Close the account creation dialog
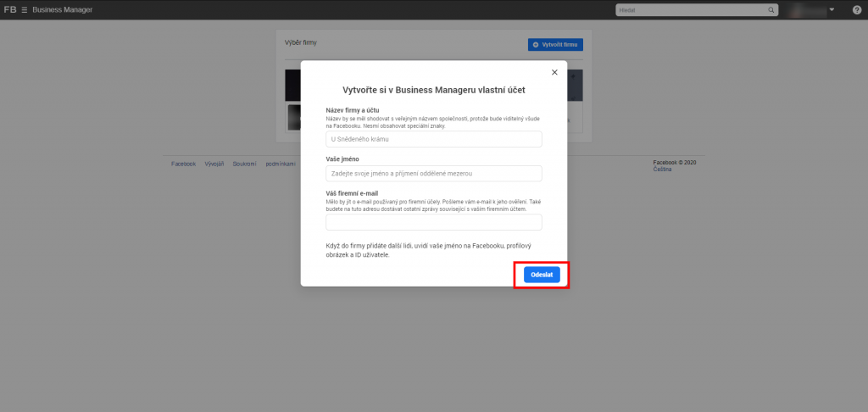Image resolution: width=868 pixels, height=412 pixels. point(554,72)
